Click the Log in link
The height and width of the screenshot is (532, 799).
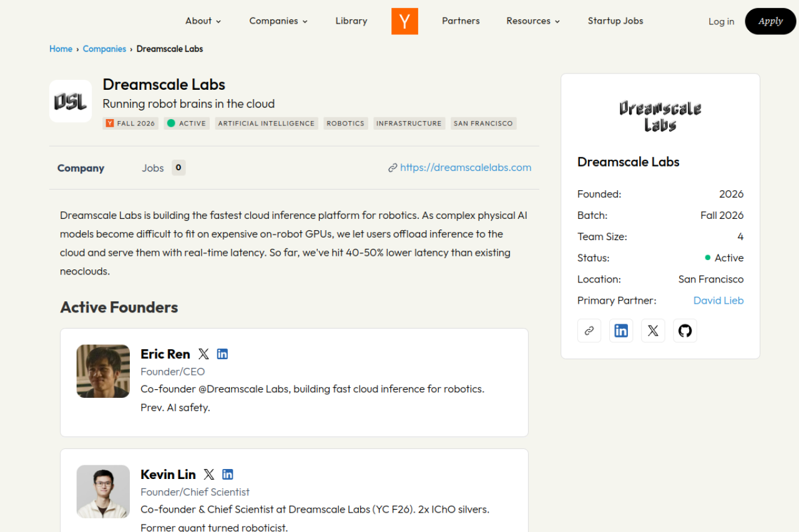coord(721,22)
